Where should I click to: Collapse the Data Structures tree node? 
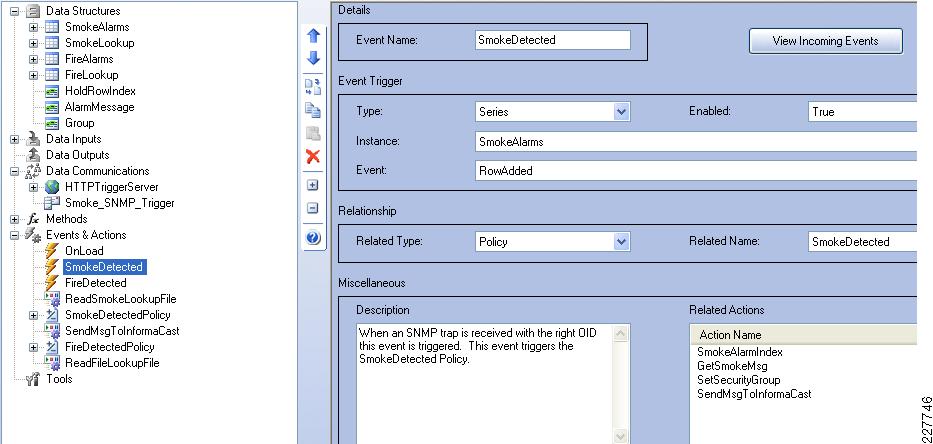pos(14,11)
